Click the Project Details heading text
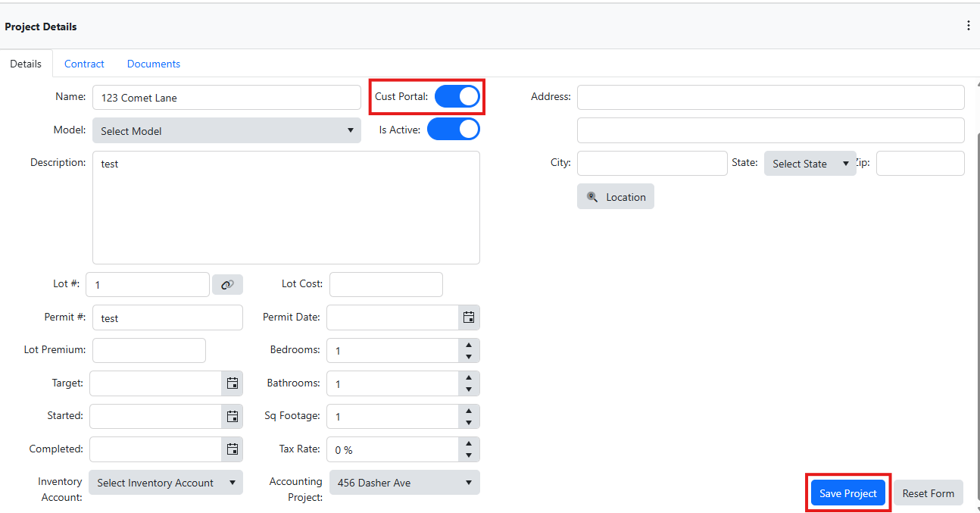Screen dimensions: 980x513 coord(41,27)
